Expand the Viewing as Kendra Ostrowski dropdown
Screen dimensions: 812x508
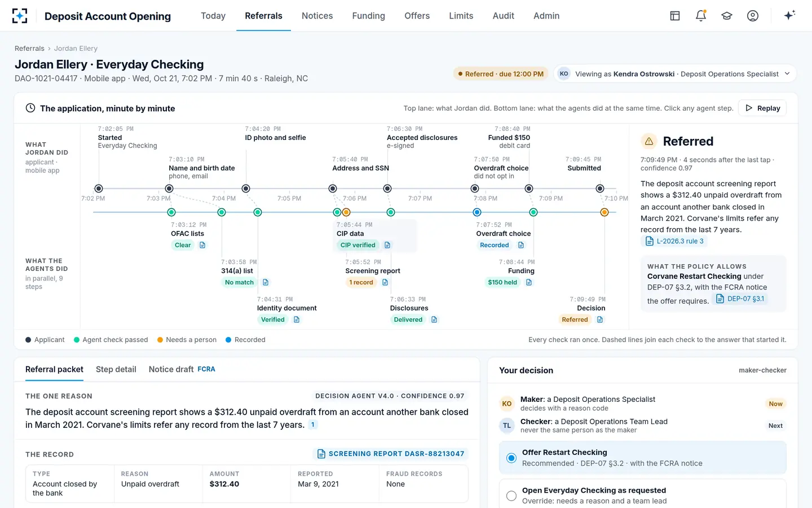coord(676,73)
